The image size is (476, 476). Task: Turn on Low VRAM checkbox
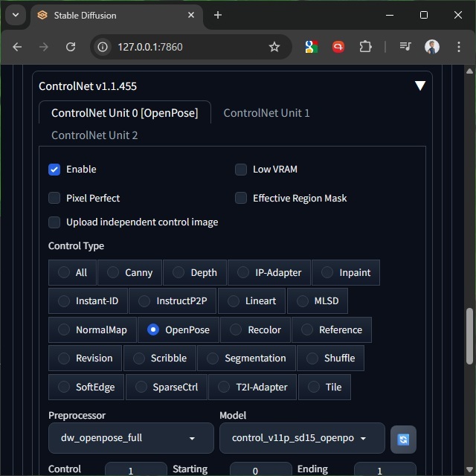[241, 170]
